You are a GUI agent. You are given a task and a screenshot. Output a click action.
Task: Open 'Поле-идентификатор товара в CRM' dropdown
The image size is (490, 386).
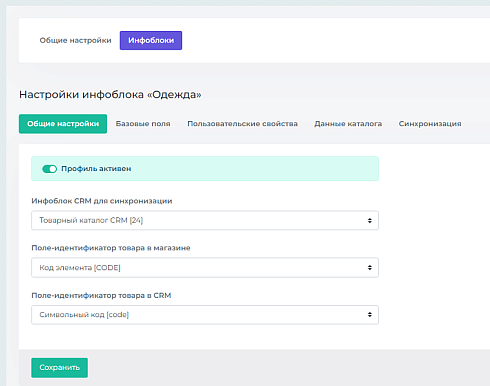pos(205,315)
